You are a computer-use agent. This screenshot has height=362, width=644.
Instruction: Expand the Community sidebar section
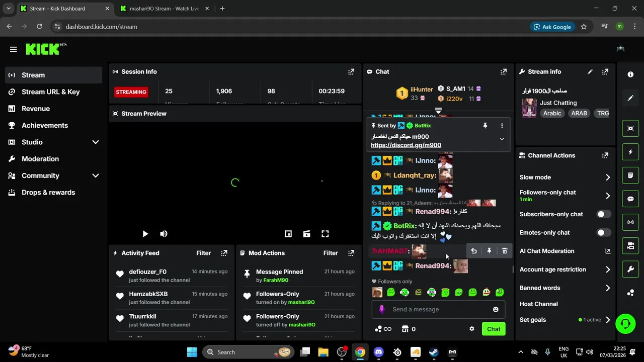96,175
